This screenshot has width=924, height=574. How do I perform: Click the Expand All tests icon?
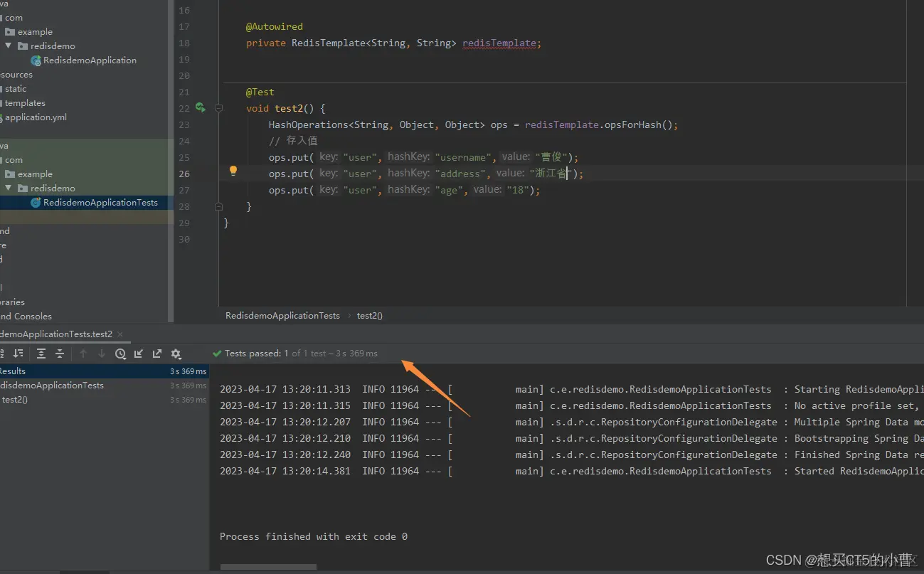(41, 354)
